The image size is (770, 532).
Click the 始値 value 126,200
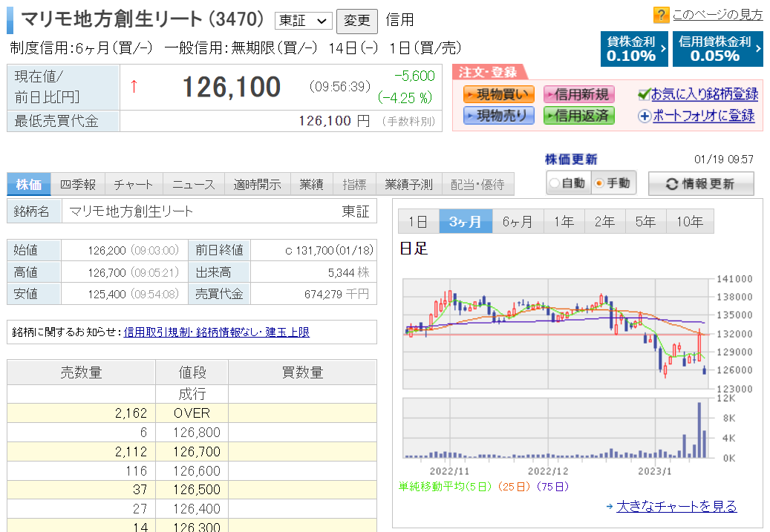click(107, 250)
